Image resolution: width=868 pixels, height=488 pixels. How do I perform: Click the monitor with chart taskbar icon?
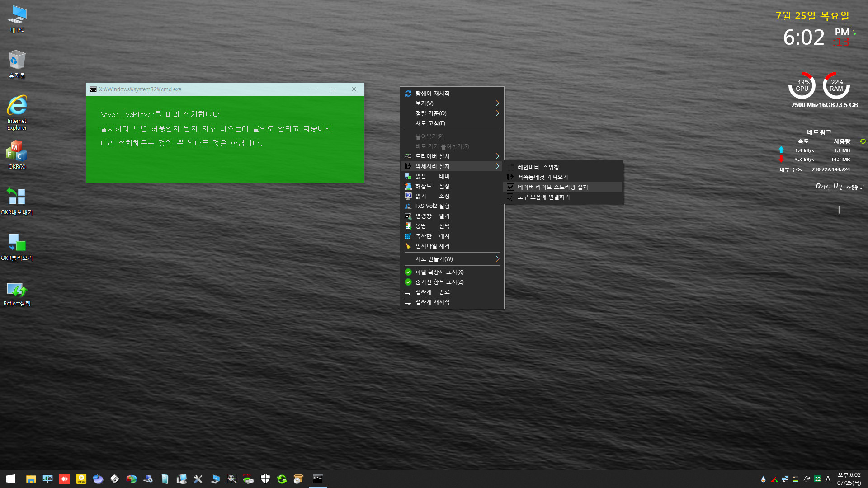[47, 479]
